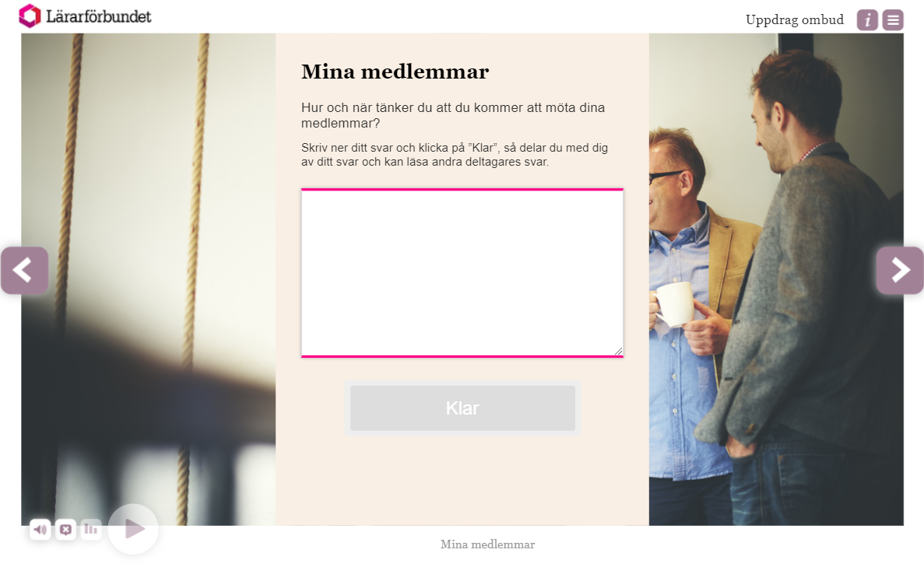
Task: Open the hamburger menu in the top-right corner
Action: [893, 20]
